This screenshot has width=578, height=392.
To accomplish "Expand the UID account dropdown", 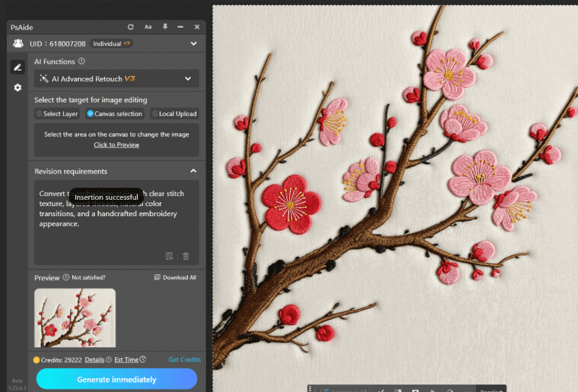I will pyautogui.click(x=194, y=43).
